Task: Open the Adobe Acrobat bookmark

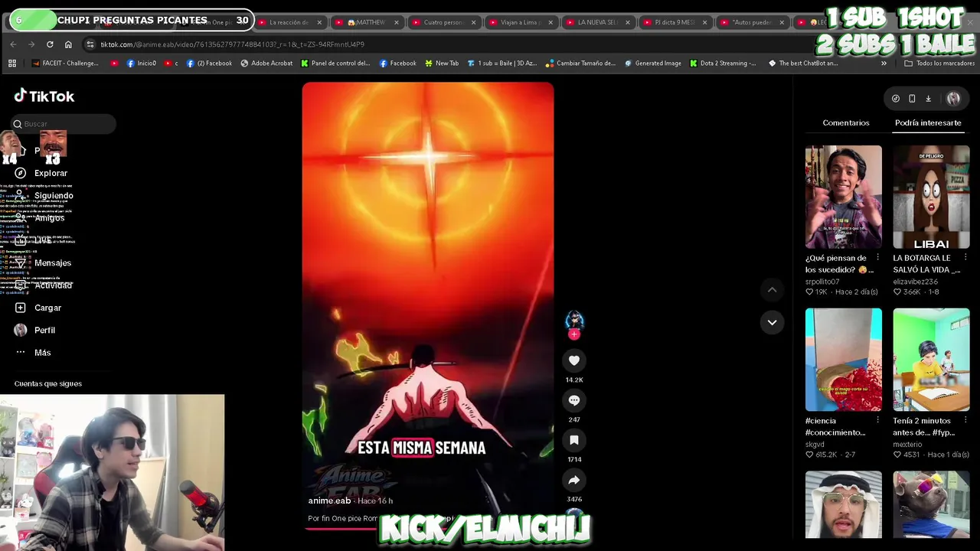Action: pos(266,64)
